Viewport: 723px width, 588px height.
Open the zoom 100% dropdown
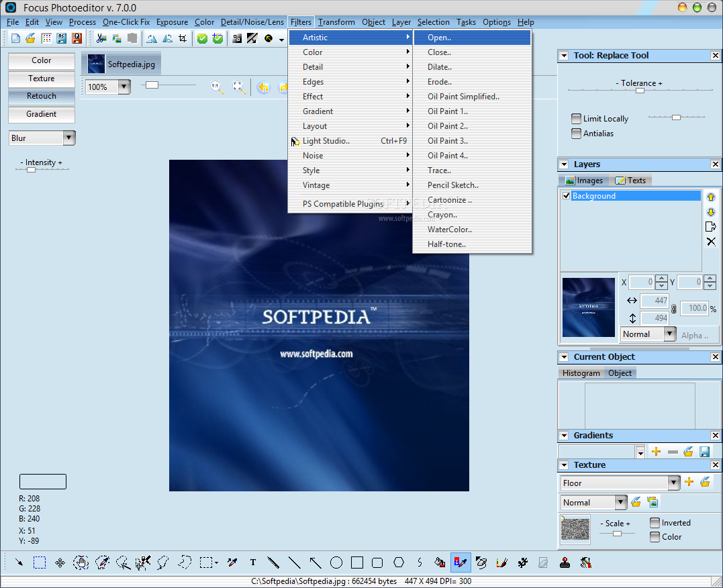[124, 87]
